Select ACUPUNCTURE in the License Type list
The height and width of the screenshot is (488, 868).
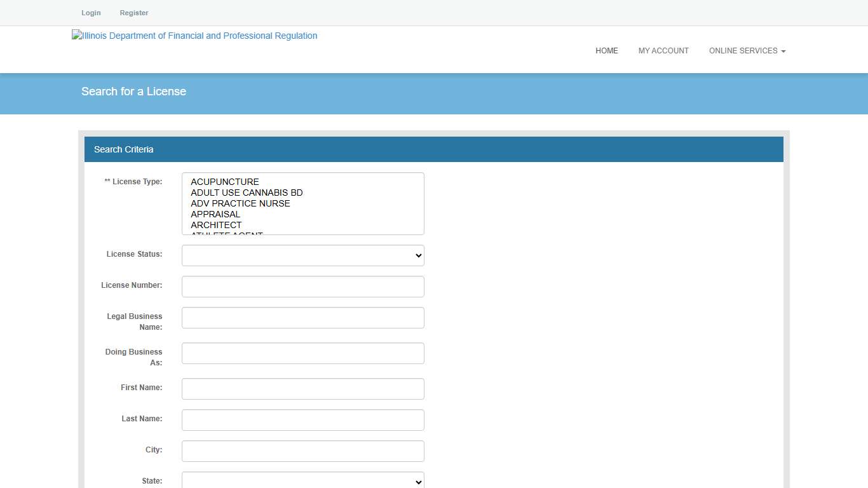[224, 182]
